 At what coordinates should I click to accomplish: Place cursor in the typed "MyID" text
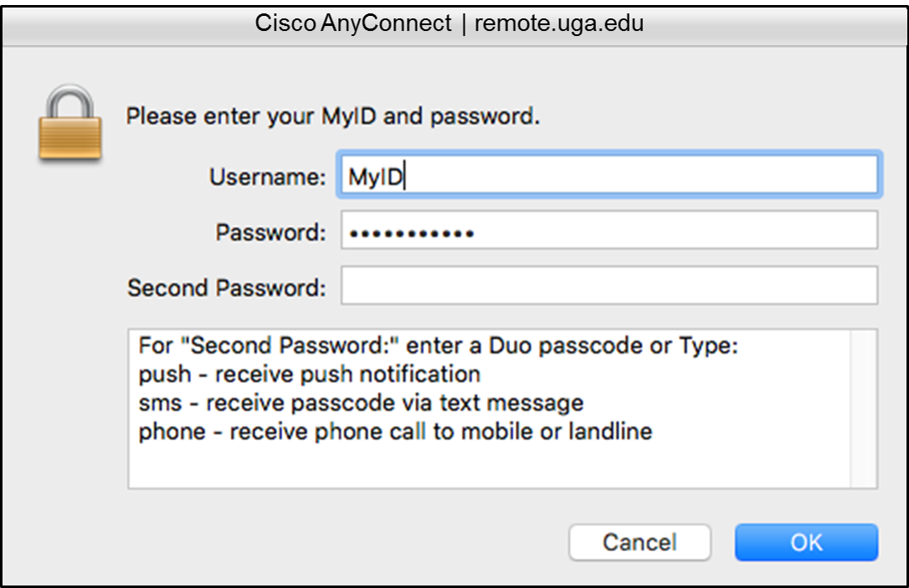click(x=375, y=176)
